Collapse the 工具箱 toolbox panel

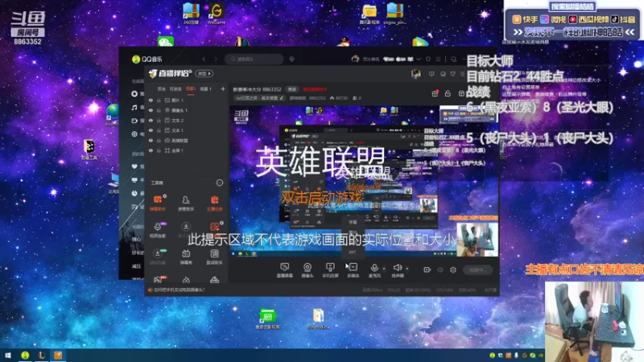coord(220,183)
